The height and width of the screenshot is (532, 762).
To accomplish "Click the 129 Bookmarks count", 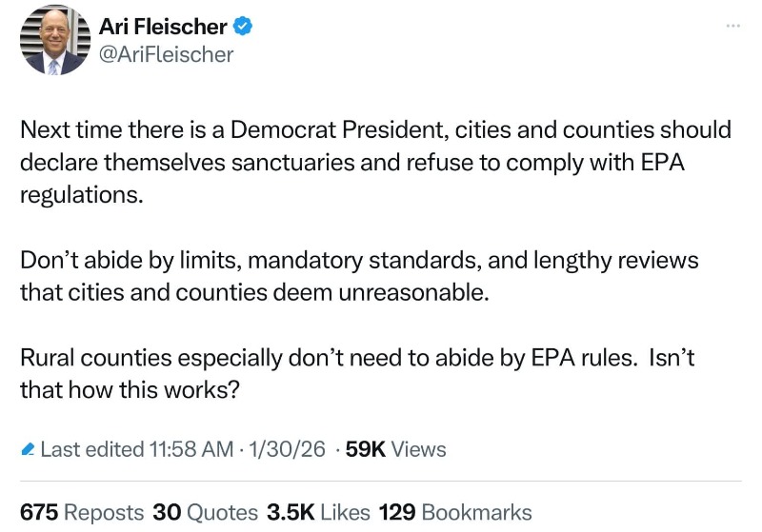I will click(x=455, y=512).
